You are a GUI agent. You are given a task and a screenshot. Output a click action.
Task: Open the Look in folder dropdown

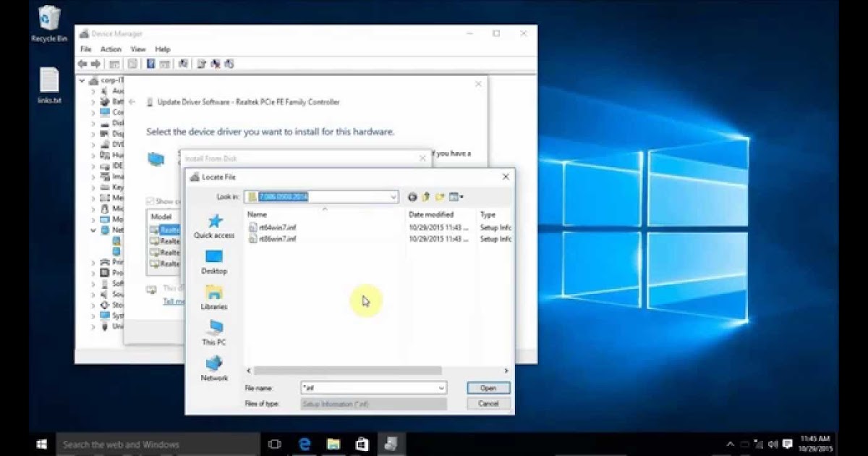pyautogui.click(x=393, y=197)
